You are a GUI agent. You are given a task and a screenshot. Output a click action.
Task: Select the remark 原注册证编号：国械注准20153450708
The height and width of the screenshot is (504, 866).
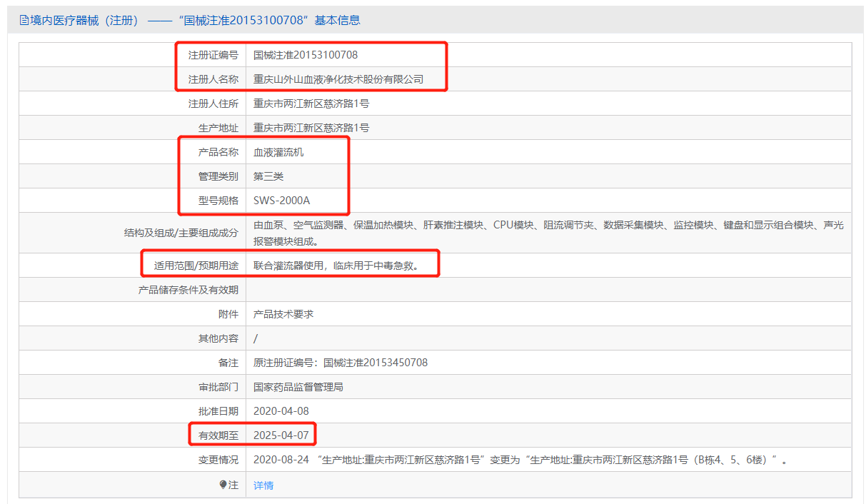[341, 363]
